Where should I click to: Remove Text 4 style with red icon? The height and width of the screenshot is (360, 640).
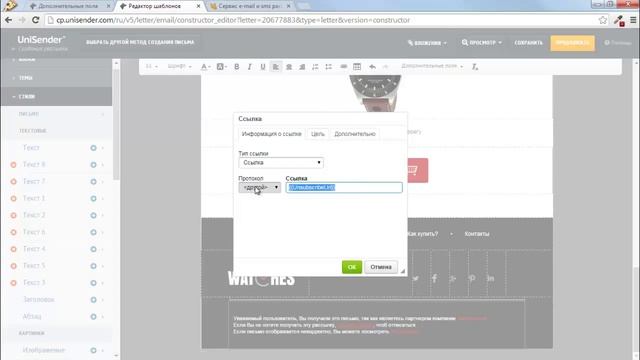pyautogui.click(x=13, y=249)
